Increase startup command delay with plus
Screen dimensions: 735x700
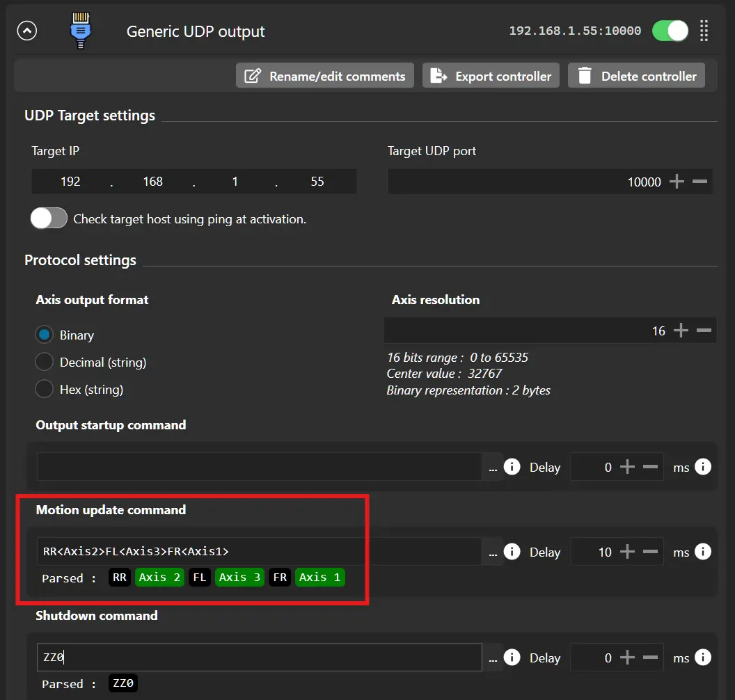tap(627, 467)
